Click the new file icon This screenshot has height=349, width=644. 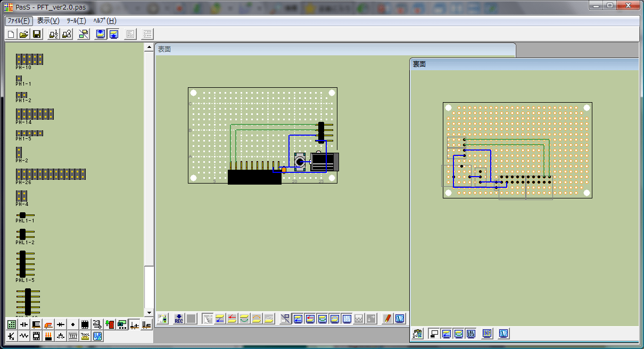(11, 35)
